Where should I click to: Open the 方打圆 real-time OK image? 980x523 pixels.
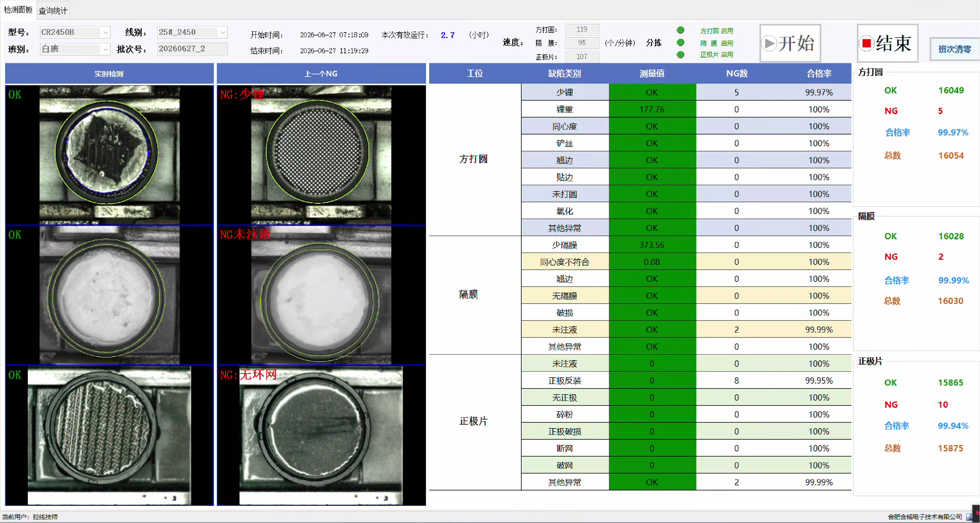coord(109,155)
